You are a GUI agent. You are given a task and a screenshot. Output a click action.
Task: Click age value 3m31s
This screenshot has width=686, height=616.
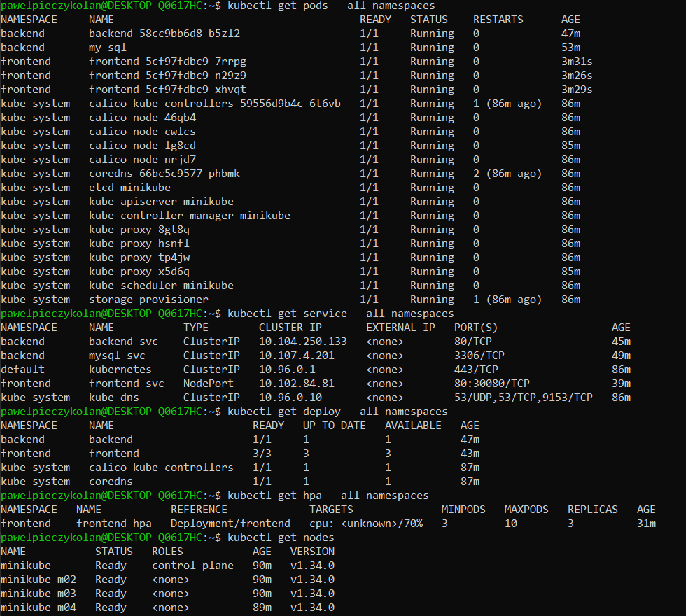[577, 62]
